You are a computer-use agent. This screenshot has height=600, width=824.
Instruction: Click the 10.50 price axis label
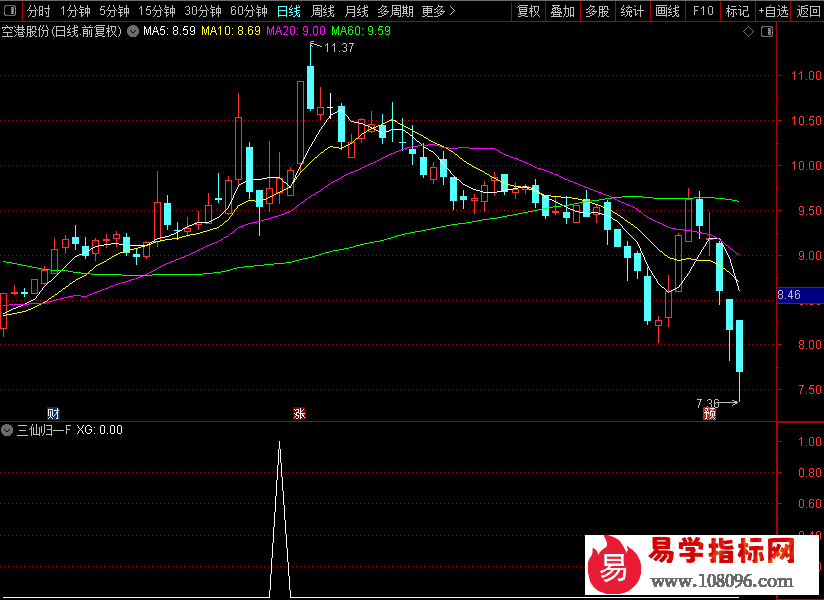coord(806,121)
